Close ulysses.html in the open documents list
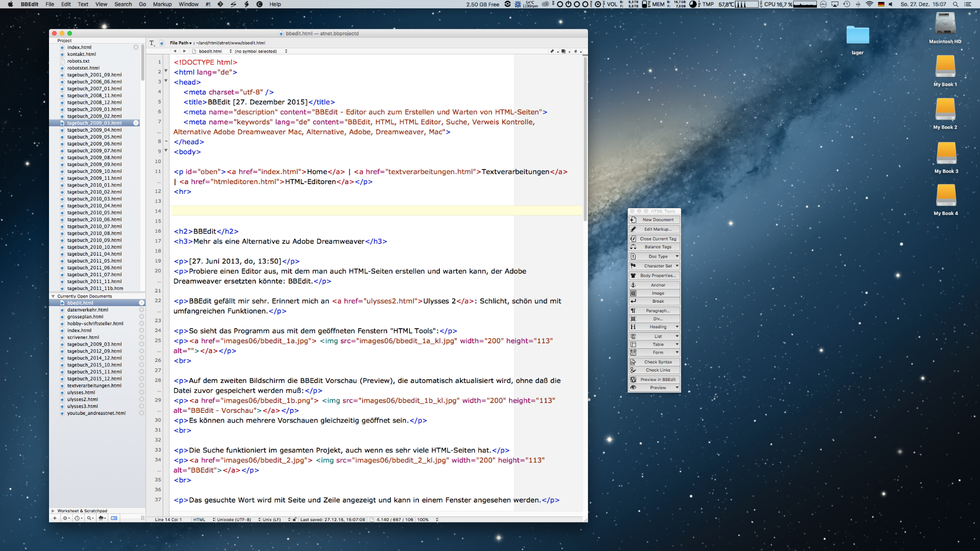Image resolution: width=980 pixels, height=551 pixels. 142,393
